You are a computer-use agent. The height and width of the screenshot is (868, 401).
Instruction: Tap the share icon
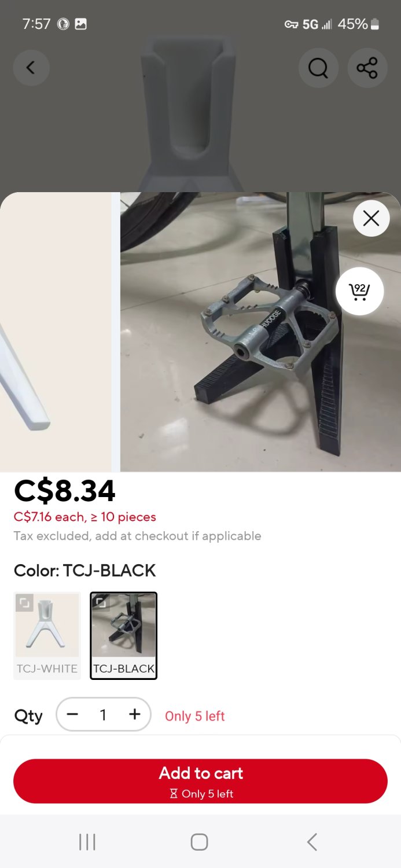(367, 68)
